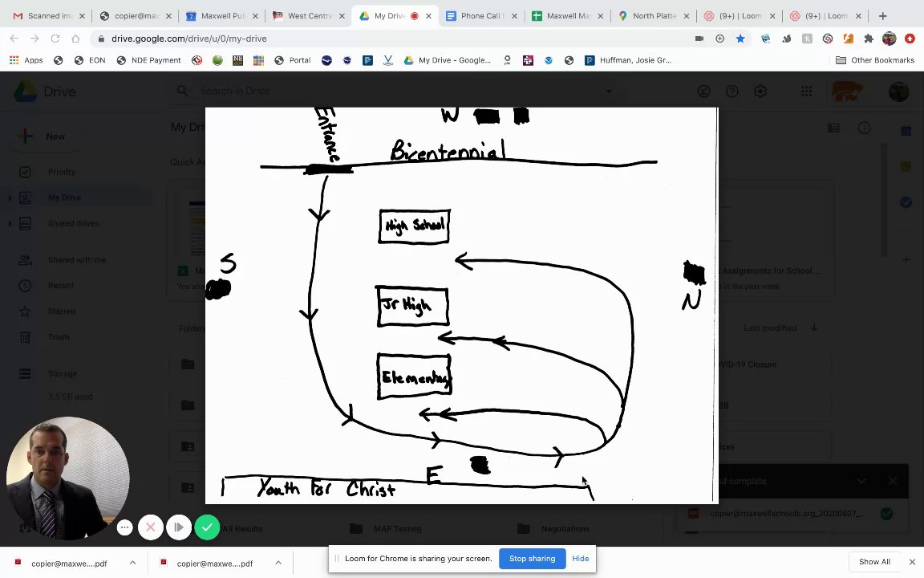Open the Chrome profile avatar

tap(890, 39)
